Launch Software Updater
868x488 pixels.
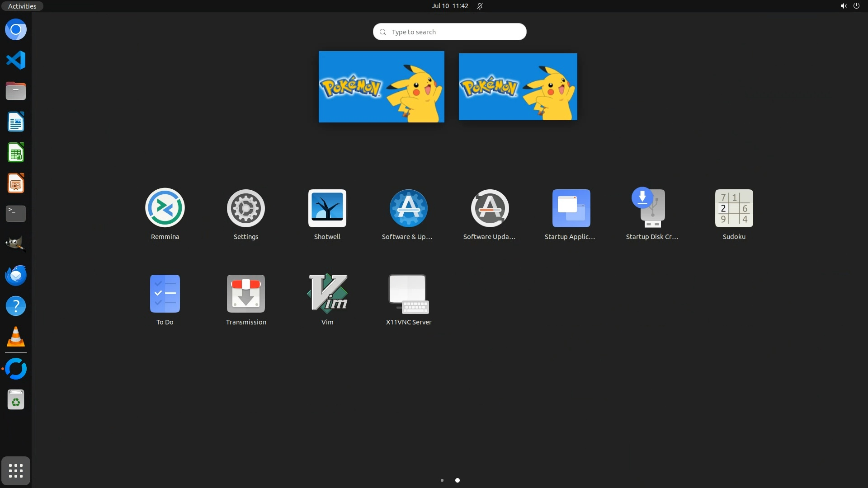[490, 208]
